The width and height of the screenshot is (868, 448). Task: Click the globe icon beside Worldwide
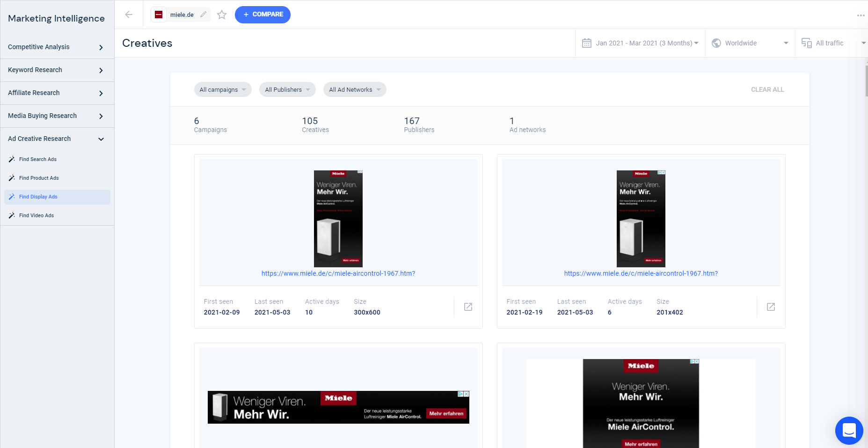click(716, 43)
